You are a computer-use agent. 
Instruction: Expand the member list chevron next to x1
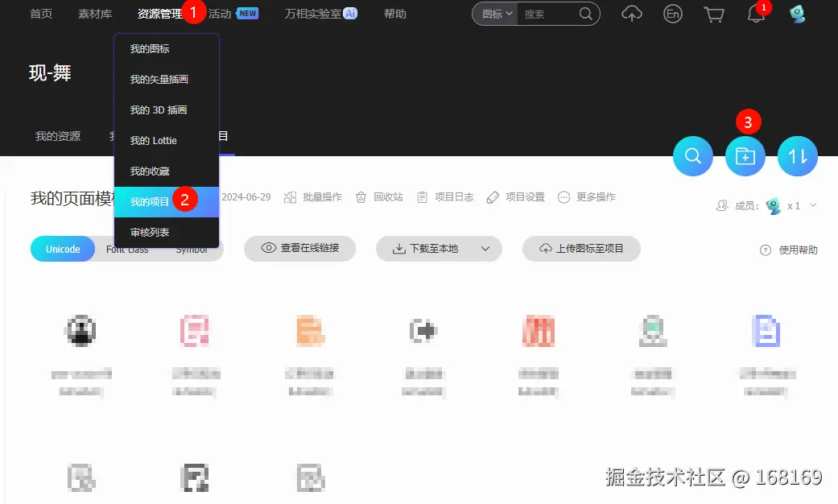pos(813,205)
